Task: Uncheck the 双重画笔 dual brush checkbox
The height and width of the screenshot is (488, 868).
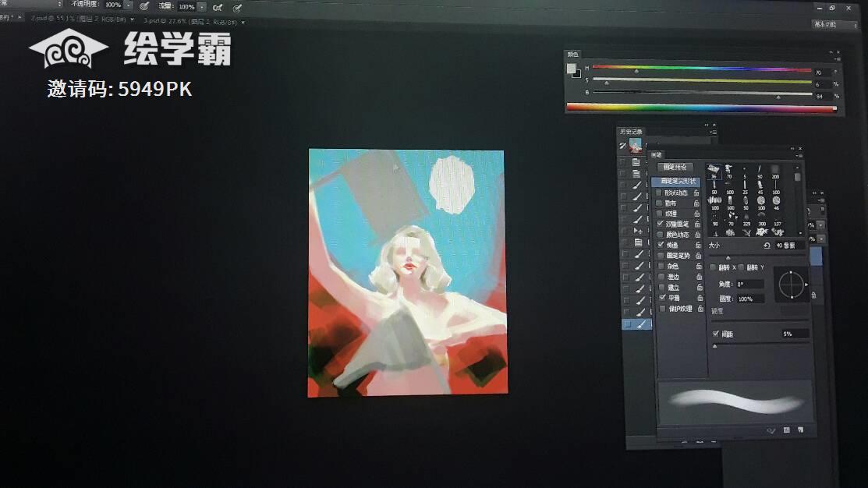Action: tap(660, 224)
